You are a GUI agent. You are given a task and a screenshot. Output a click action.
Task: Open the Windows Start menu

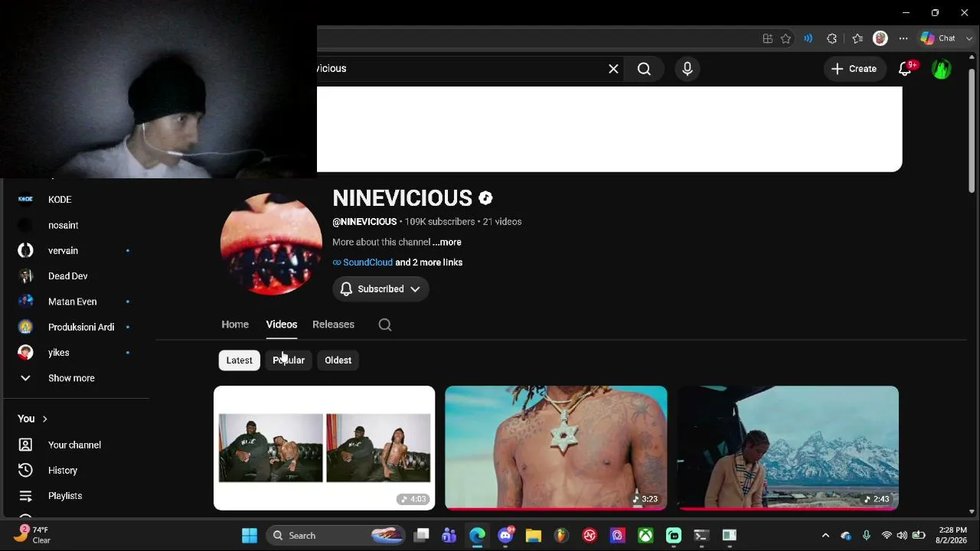(250, 536)
